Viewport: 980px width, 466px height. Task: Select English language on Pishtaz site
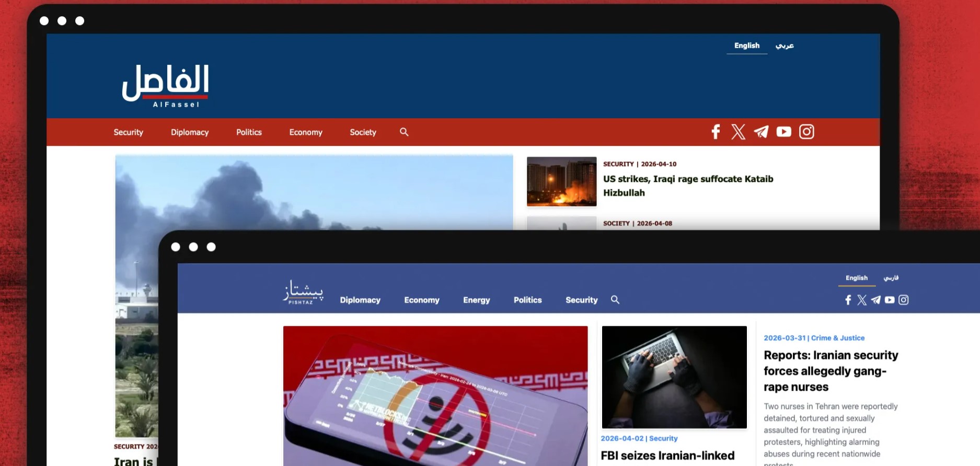[x=857, y=278]
